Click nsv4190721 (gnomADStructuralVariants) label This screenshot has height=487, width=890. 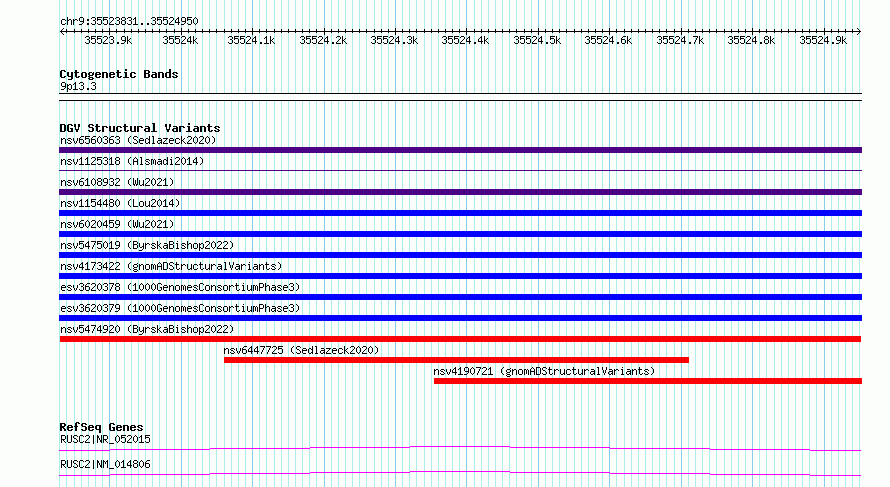[x=544, y=371]
